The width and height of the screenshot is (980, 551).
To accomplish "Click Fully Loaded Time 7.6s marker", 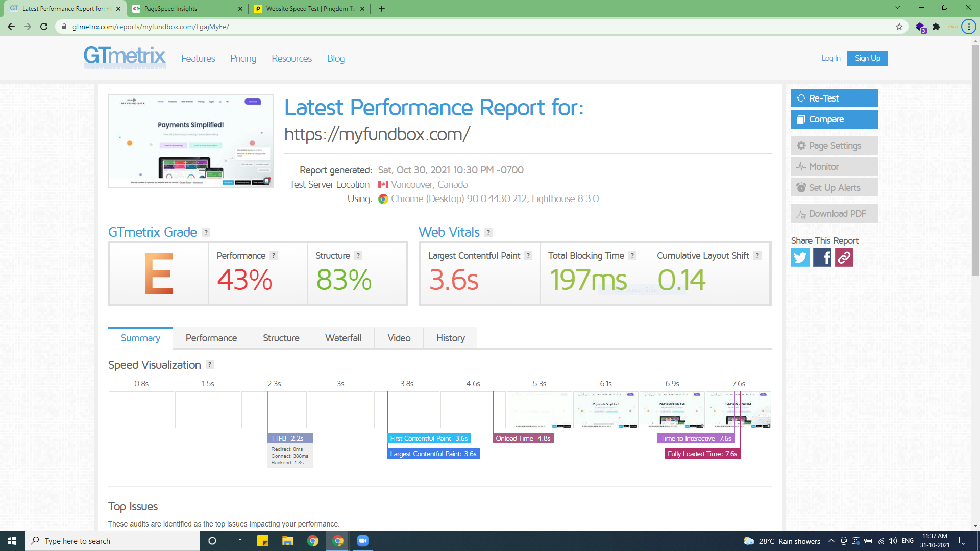I will coord(702,454).
